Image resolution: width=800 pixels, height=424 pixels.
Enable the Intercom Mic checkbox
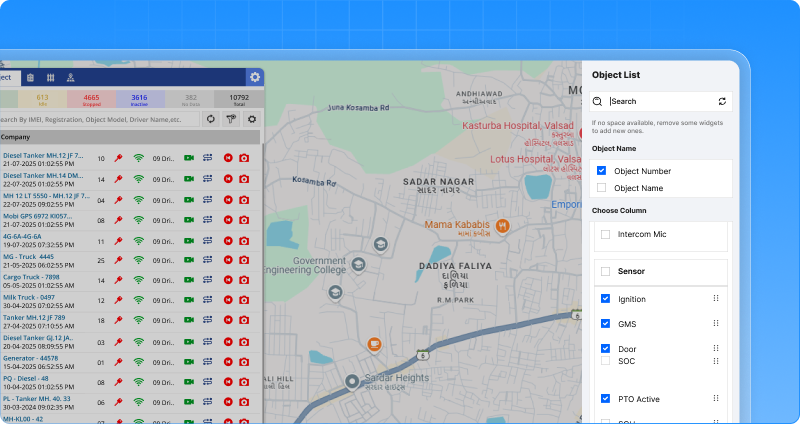pyautogui.click(x=605, y=235)
